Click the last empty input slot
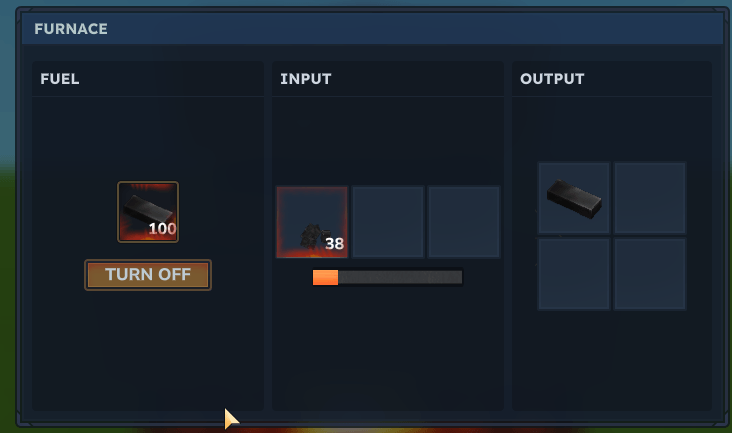This screenshot has width=732, height=433. click(464, 222)
